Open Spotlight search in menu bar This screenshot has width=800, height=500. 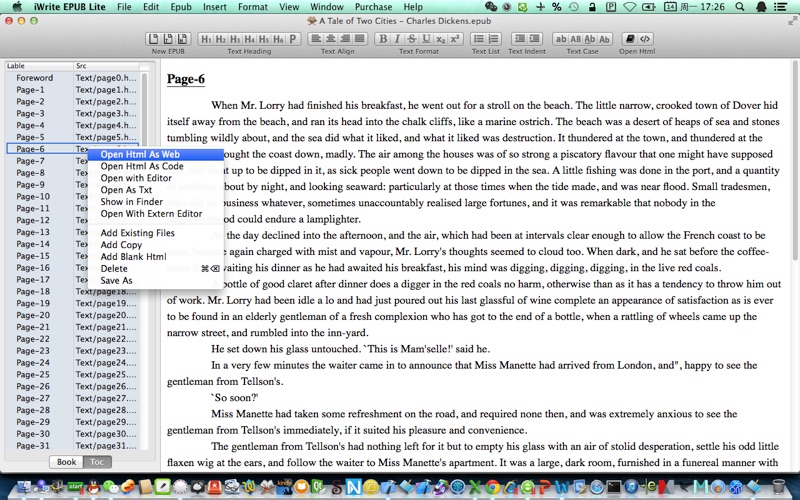[x=740, y=7]
